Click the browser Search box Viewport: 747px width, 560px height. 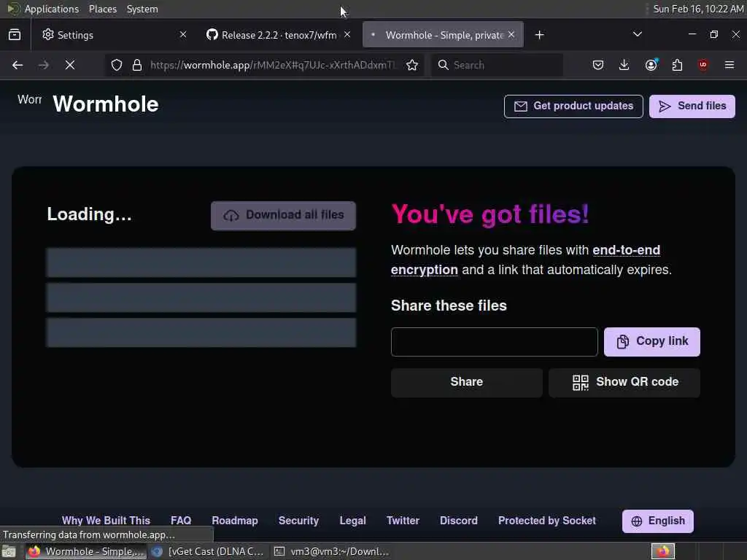click(497, 65)
